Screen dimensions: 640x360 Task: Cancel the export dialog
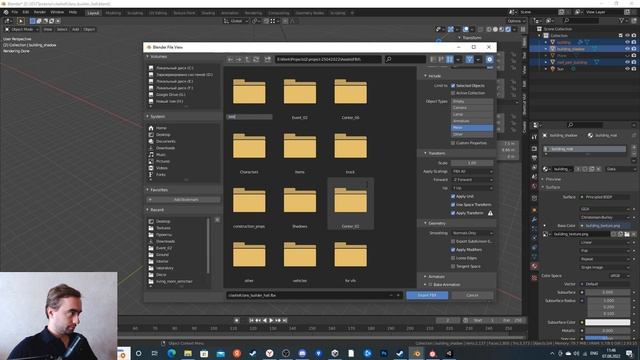point(472,295)
